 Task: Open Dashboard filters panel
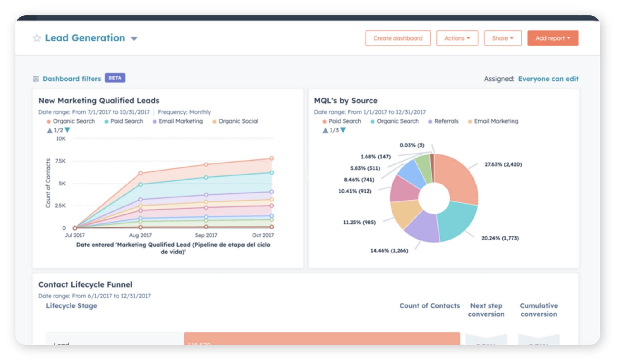(x=72, y=79)
